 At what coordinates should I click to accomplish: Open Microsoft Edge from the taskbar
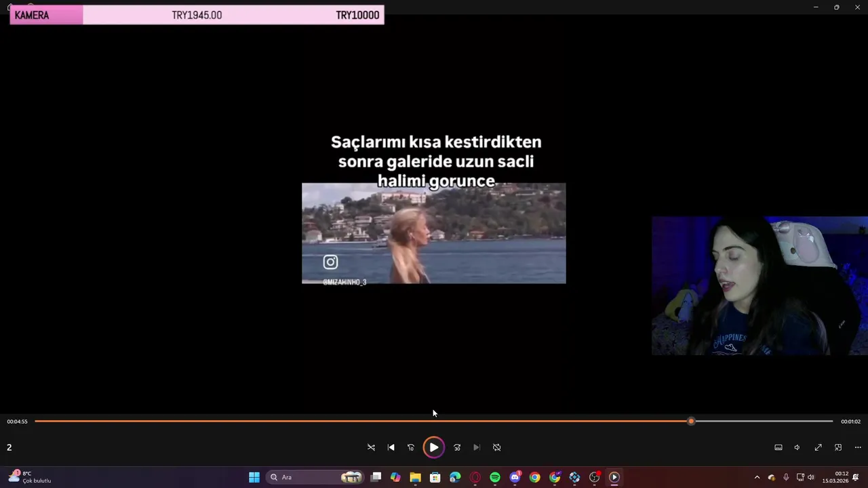455,477
